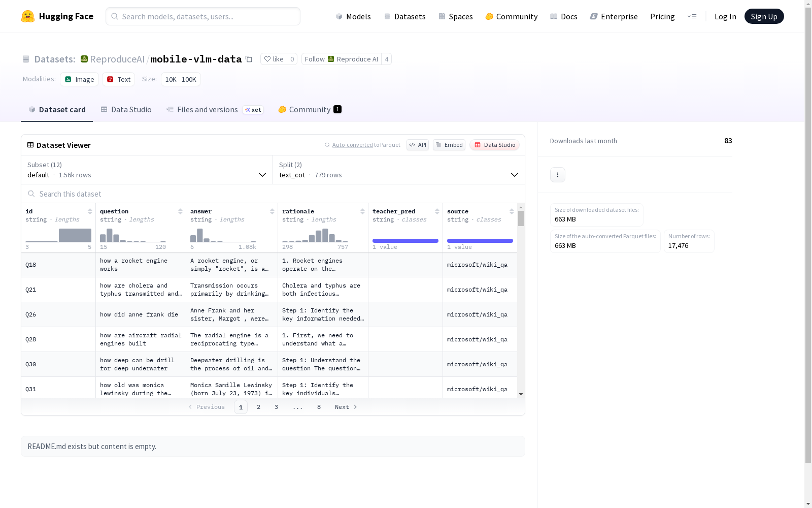Sort the question column

(180, 211)
